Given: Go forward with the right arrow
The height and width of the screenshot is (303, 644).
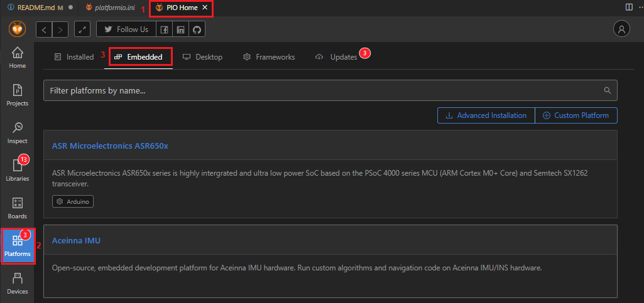Looking at the screenshot, I should pyautogui.click(x=60, y=29).
